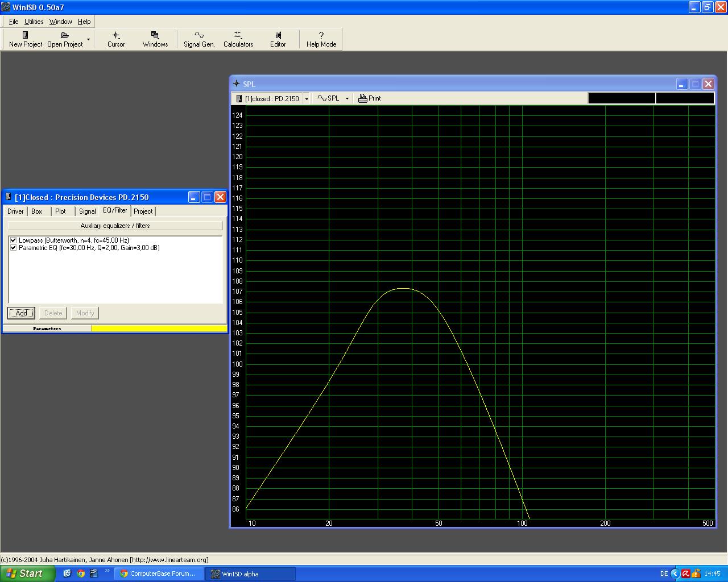Expand the Open Project dropdown arrow
Image resolution: width=728 pixels, height=582 pixels.
pyautogui.click(x=88, y=39)
